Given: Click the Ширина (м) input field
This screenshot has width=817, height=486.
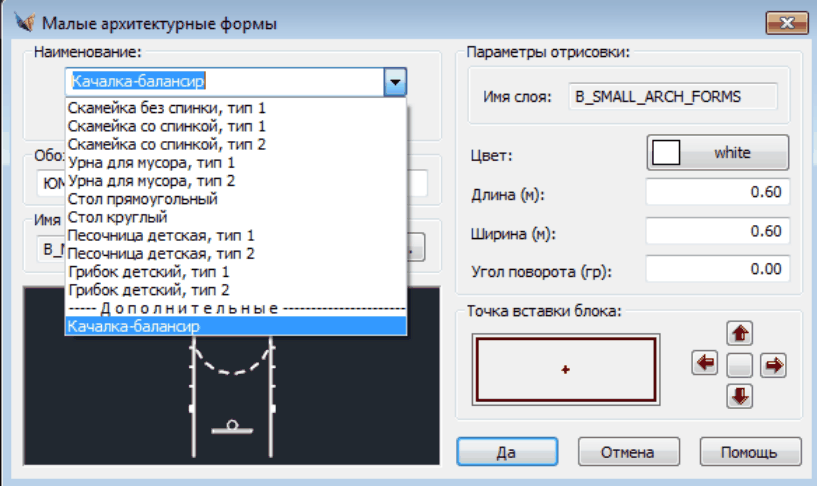Looking at the screenshot, I should coord(717,232).
